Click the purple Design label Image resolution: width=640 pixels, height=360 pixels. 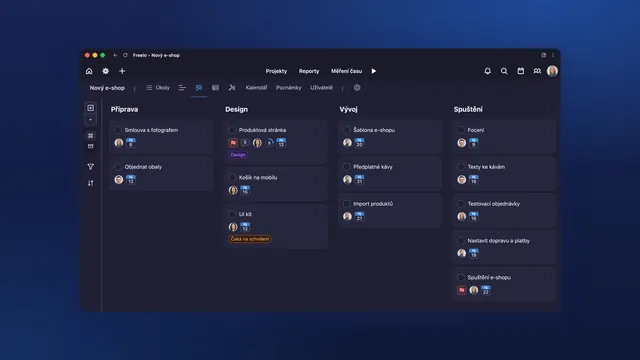pos(238,155)
